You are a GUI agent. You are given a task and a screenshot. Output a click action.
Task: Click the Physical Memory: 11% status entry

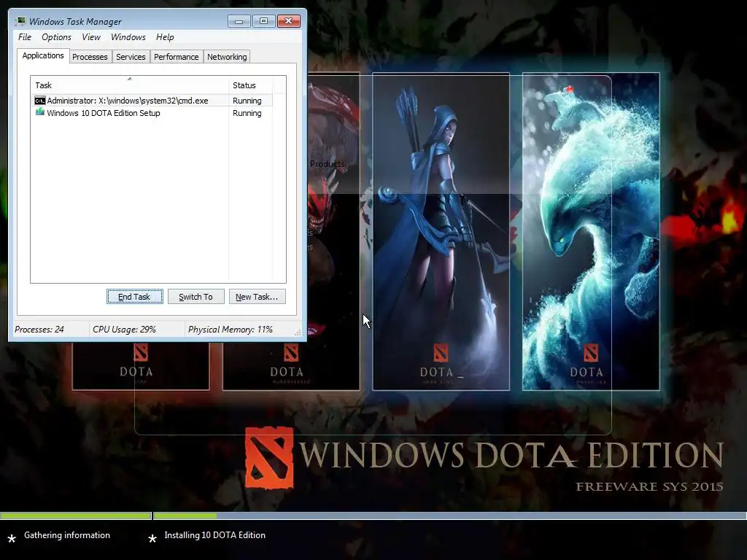click(x=230, y=330)
